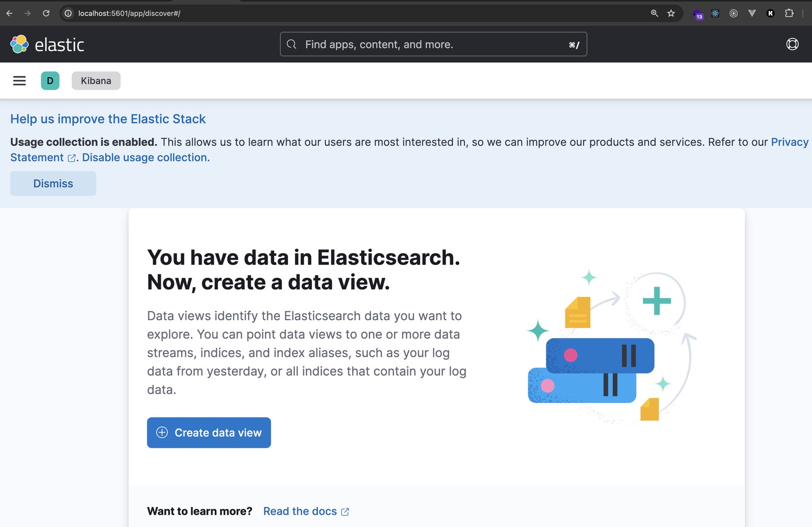
Task: Click the React DevTools extension icon
Action: pyautogui.click(x=715, y=13)
